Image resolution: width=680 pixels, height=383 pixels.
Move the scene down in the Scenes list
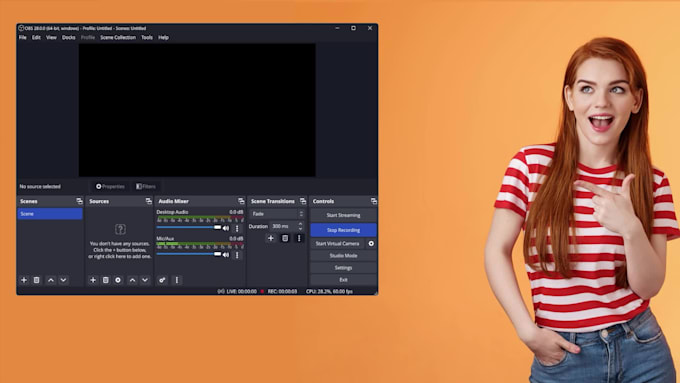pyautogui.click(x=63, y=280)
